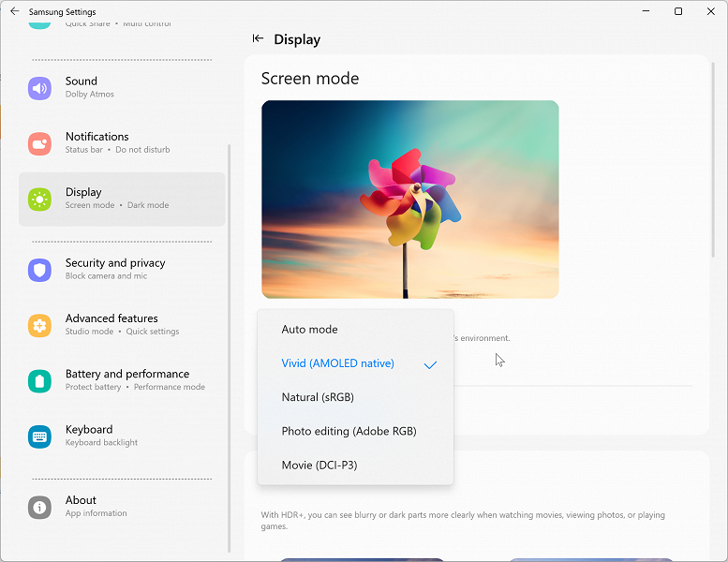Screen dimensions: 728x562
Task: Click the orange Advanced features icon
Action: 39,326
